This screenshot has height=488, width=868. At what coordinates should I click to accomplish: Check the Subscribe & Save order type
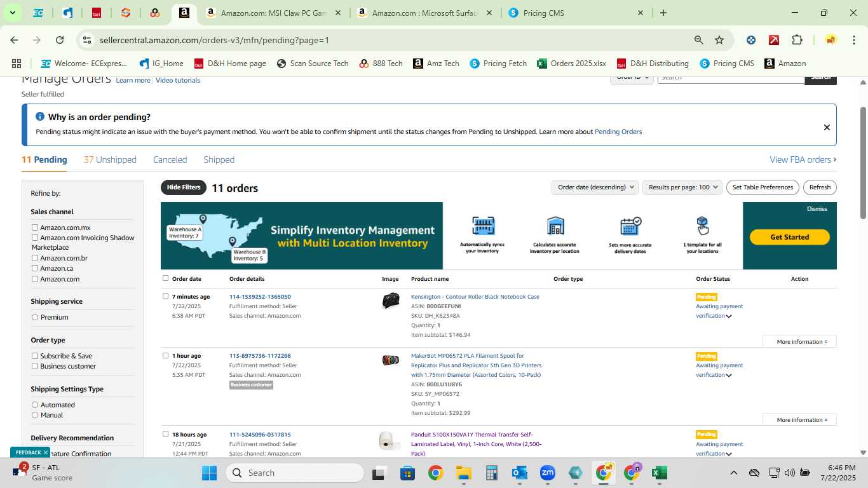pos(35,356)
